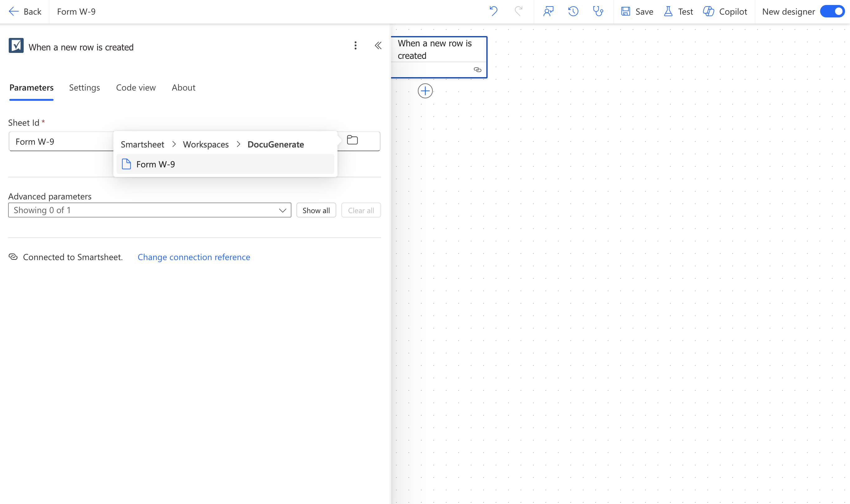This screenshot has height=504, width=850.
Task: Open the Copilot panel
Action: [x=725, y=12]
